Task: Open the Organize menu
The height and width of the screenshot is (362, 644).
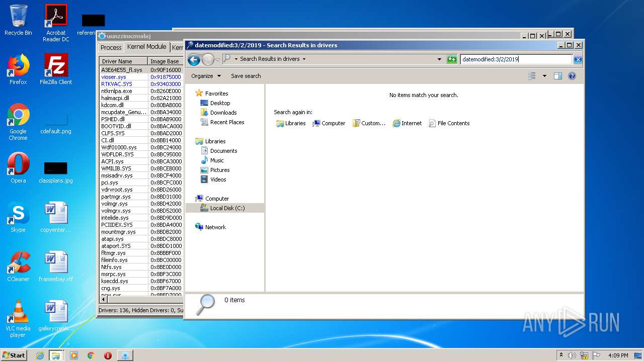Action: click(x=206, y=76)
